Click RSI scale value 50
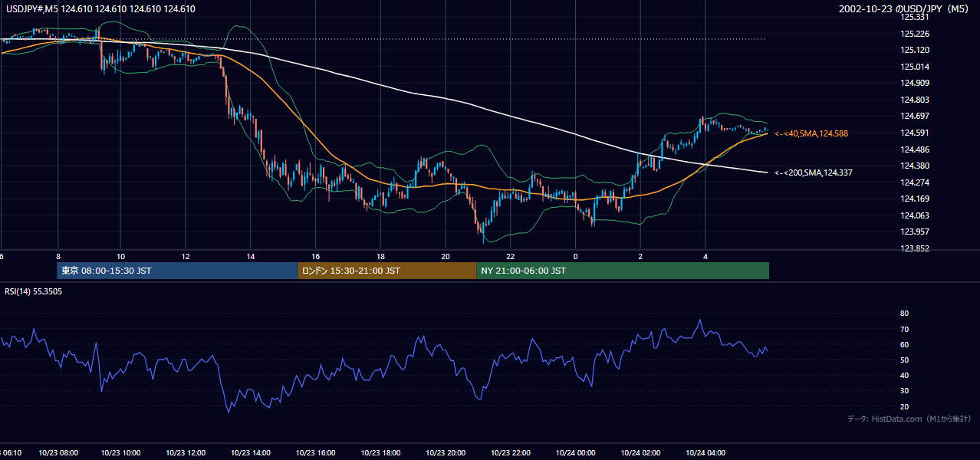Image resolution: width=980 pixels, height=460 pixels. (904, 360)
